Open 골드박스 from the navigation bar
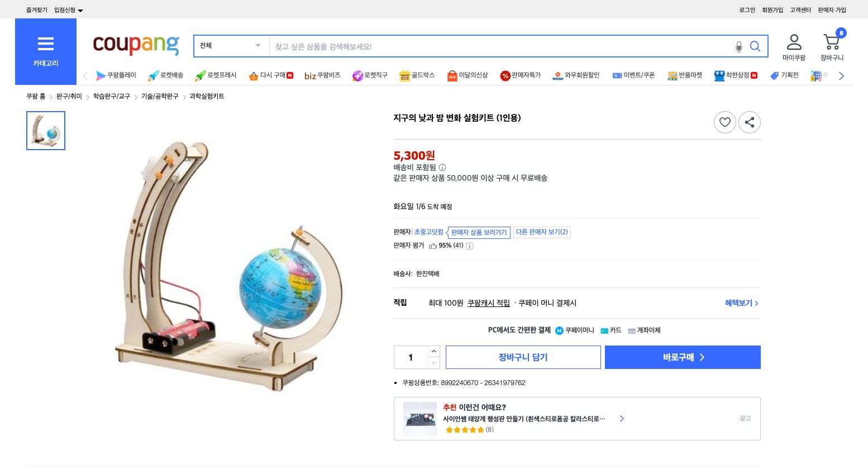This screenshot has width=868, height=470. click(417, 75)
